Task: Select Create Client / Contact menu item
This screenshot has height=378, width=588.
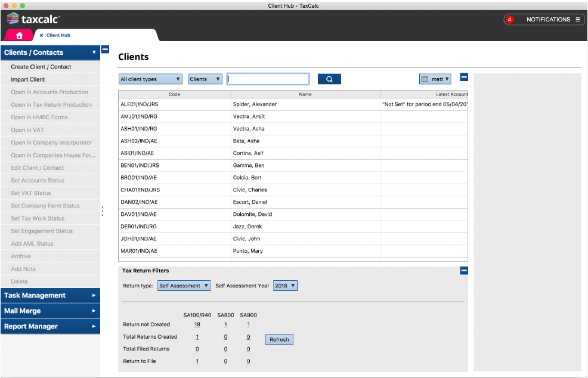Action: pos(41,67)
